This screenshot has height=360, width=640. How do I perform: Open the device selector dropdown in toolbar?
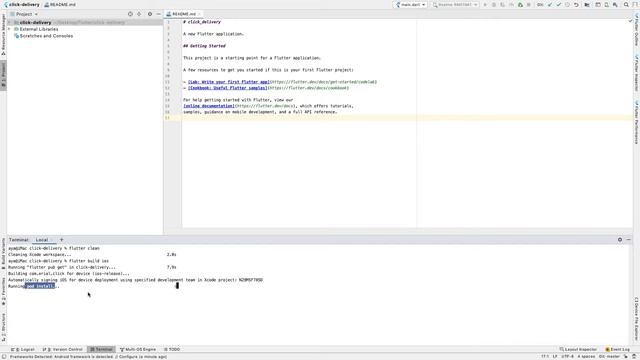455,4
